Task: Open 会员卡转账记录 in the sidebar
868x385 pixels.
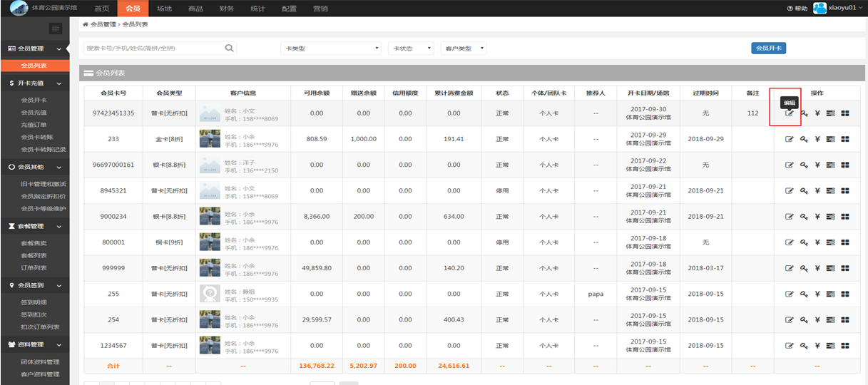Action: 43,150
